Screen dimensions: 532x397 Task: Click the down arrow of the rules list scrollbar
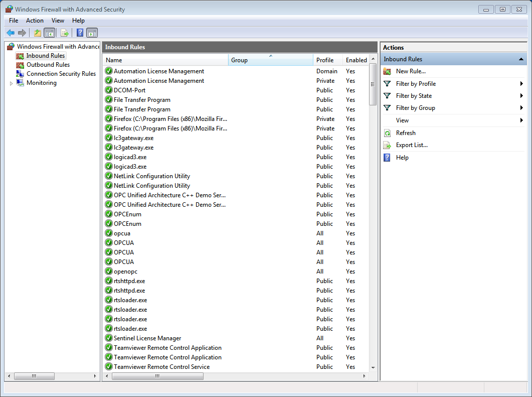tap(373, 367)
